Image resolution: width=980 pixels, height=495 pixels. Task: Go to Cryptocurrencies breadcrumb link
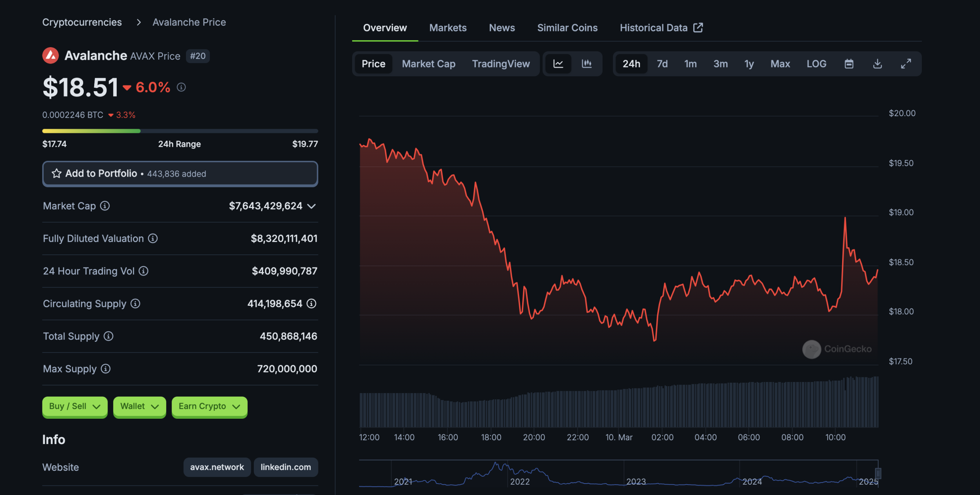click(x=82, y=22)
